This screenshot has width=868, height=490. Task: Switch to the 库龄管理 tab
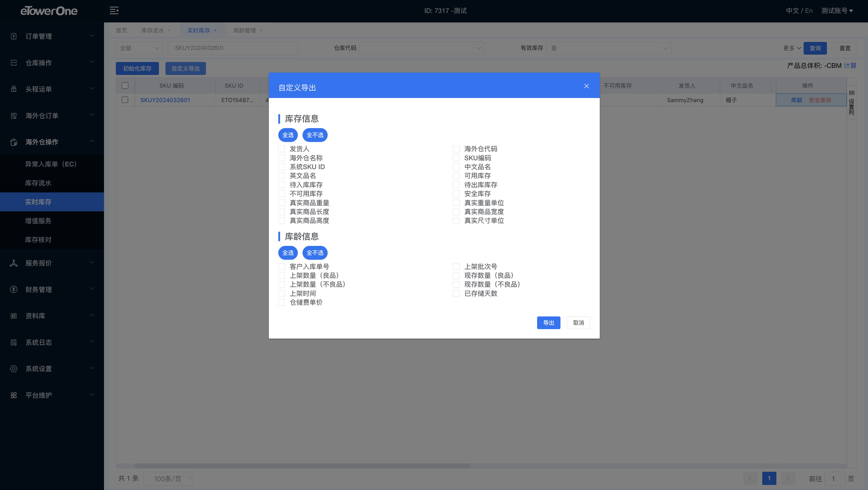(x=245, y=30)
